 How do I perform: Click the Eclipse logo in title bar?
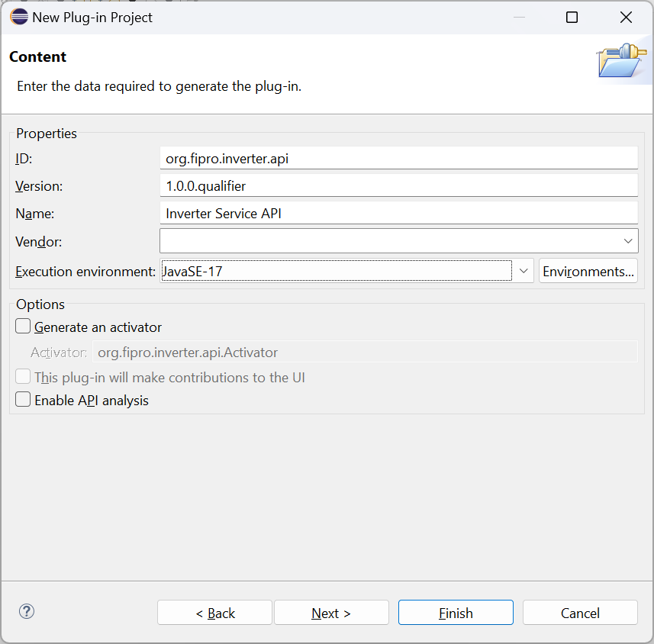coord(19,17)
